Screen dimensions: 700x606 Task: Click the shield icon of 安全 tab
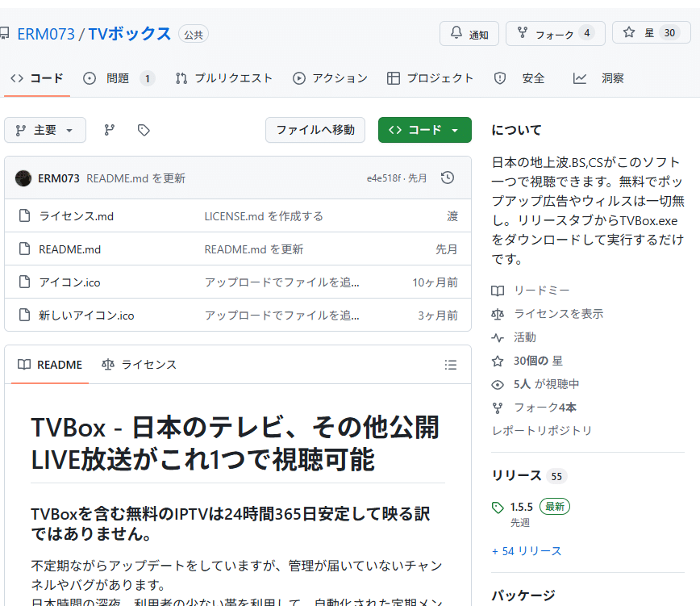tap(500, 78)
